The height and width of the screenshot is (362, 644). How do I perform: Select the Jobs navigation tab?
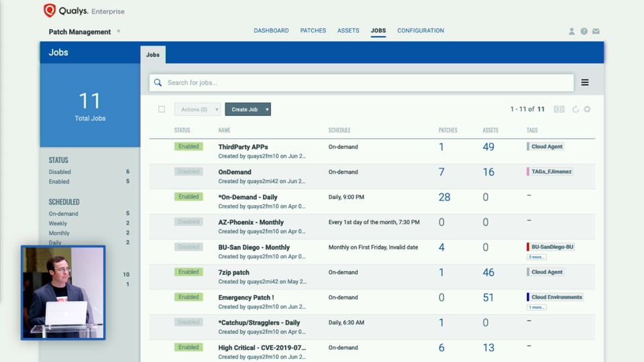coord(378,30)
